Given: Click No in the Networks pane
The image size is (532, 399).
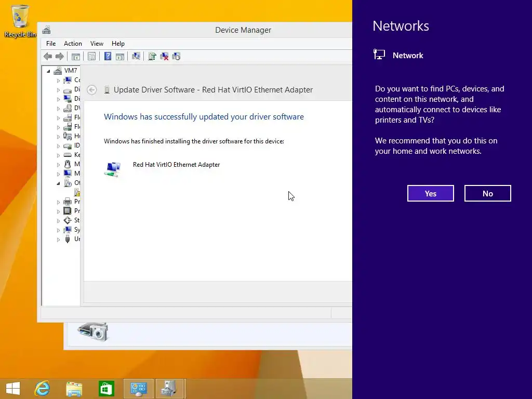Looking at the screenshot, I should (x=487, y=193).
